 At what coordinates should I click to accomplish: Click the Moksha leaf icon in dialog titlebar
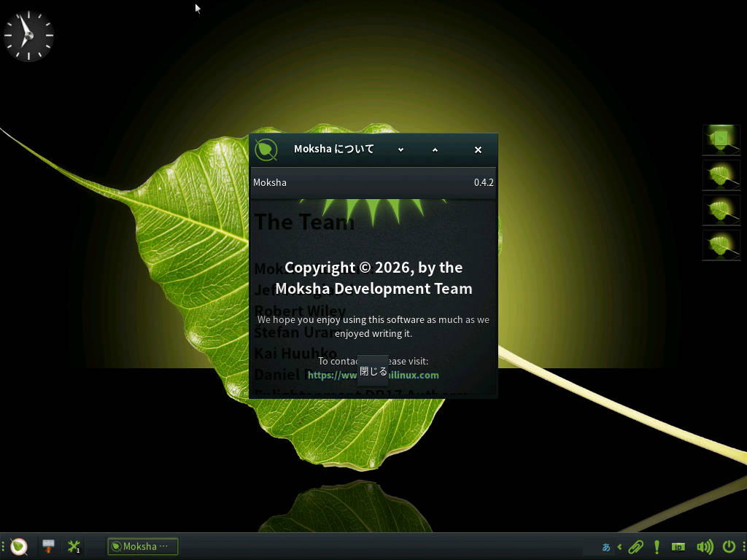pos(266,149)
